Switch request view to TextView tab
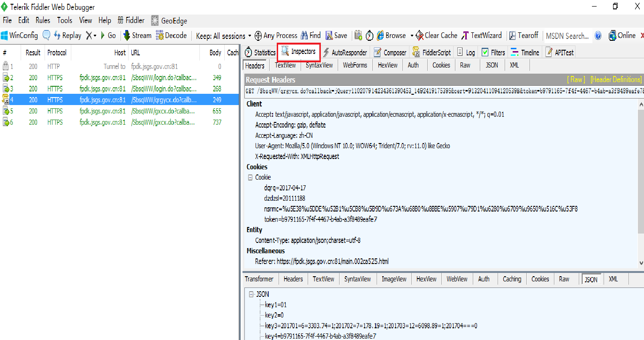 pyautogui.click(x=285, y=65)
